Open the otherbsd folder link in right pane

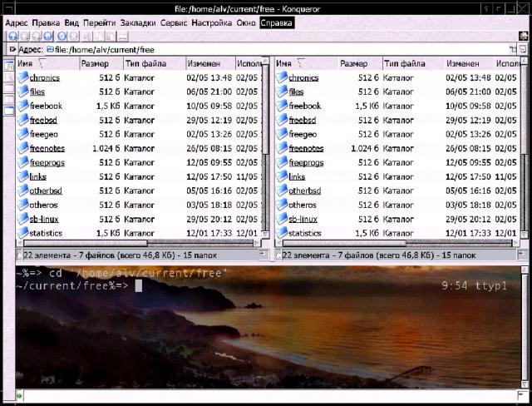(x=304, y=191)
